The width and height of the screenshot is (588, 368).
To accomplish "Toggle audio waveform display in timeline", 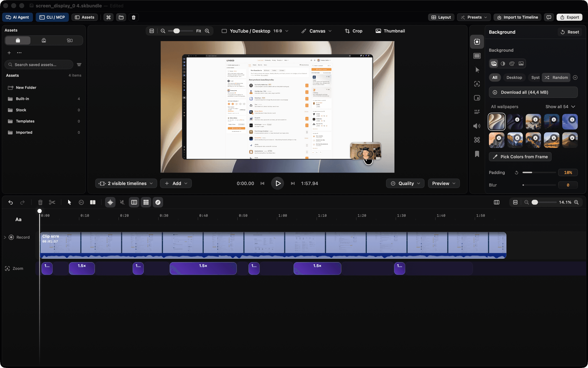I will [110, 202].
